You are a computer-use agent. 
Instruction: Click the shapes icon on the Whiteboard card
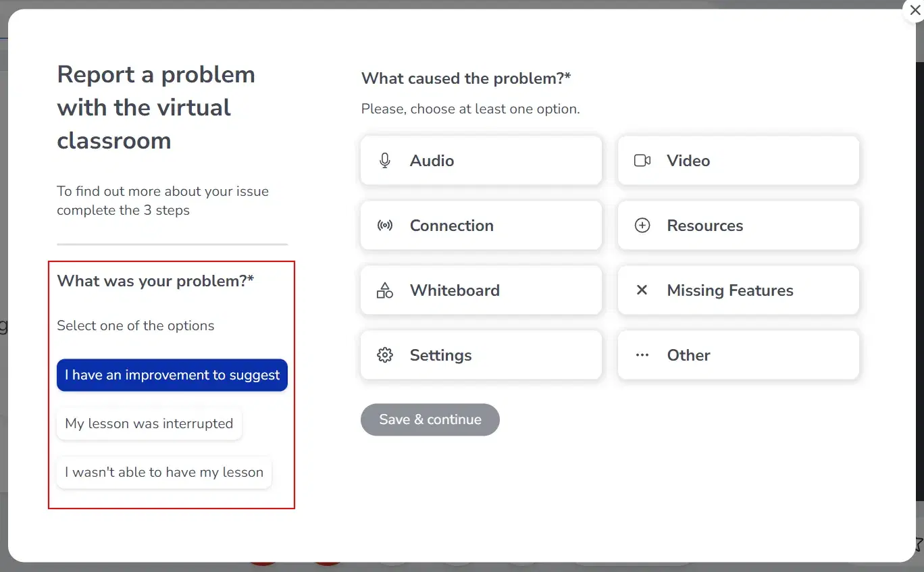(385, 290)
